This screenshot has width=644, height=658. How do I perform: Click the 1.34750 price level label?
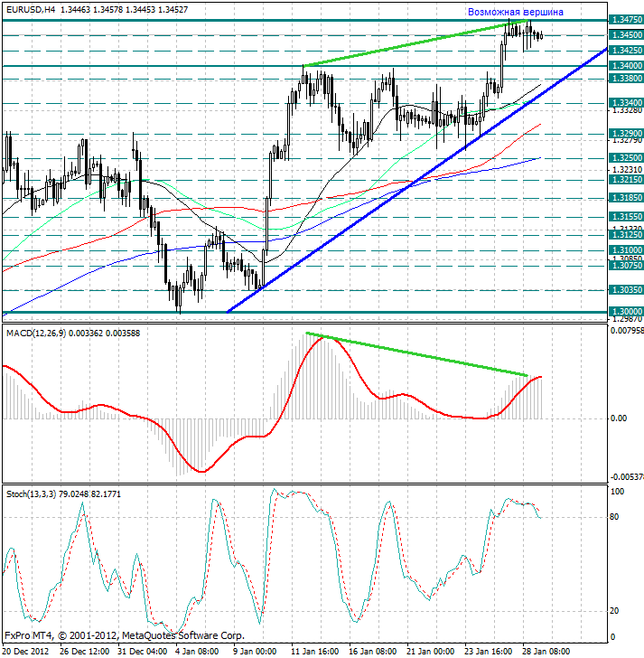(627, 20)
